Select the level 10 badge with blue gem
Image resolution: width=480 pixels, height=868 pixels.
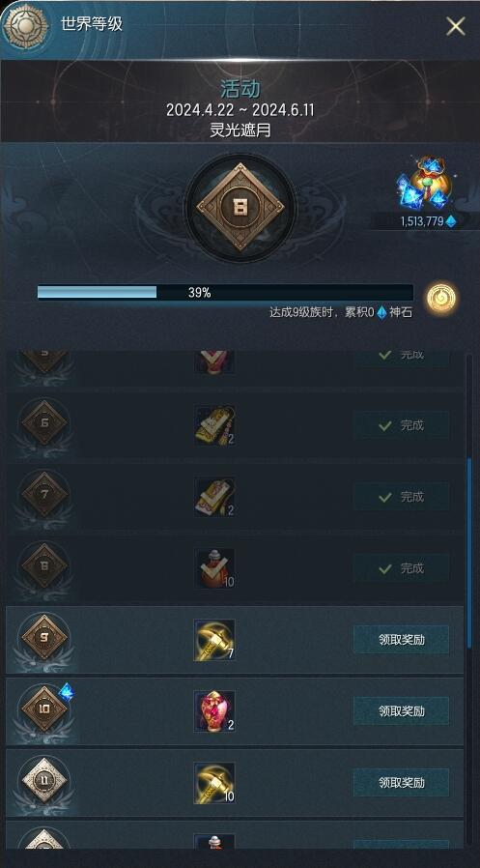pos(44,709)
